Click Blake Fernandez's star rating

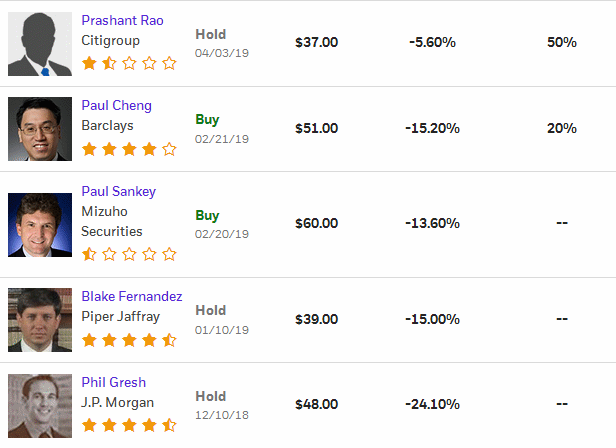pos(129,340)
